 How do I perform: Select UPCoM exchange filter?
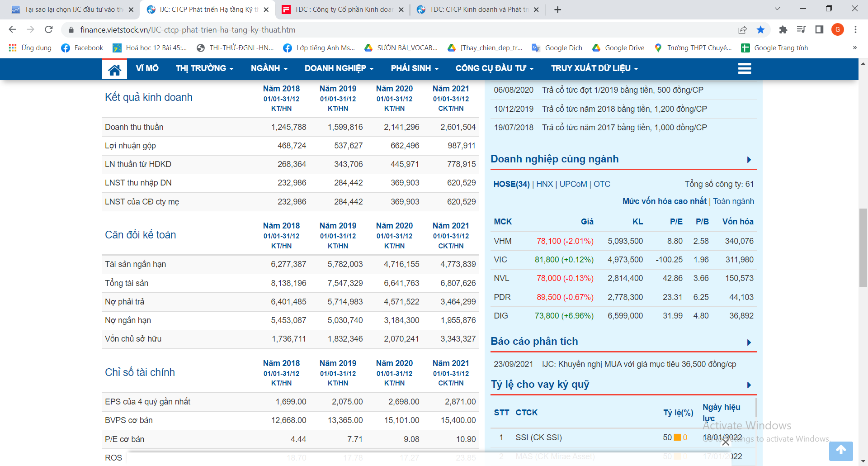click(573, 184)
